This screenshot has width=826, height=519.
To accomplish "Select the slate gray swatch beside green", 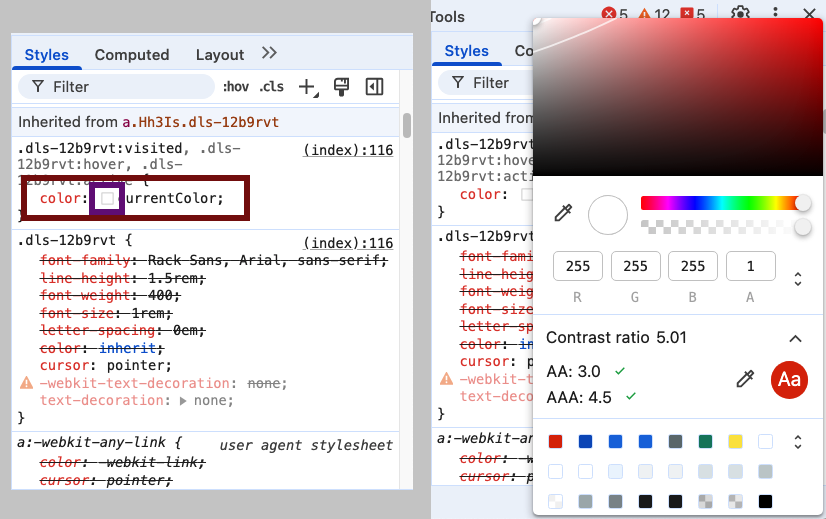I will (x=675, y=442).
